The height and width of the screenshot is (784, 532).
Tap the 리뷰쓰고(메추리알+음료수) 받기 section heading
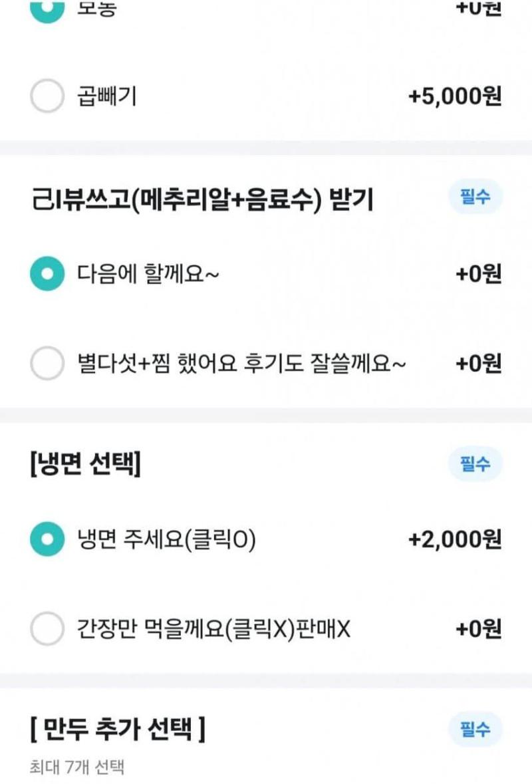(x=202, y=199)
